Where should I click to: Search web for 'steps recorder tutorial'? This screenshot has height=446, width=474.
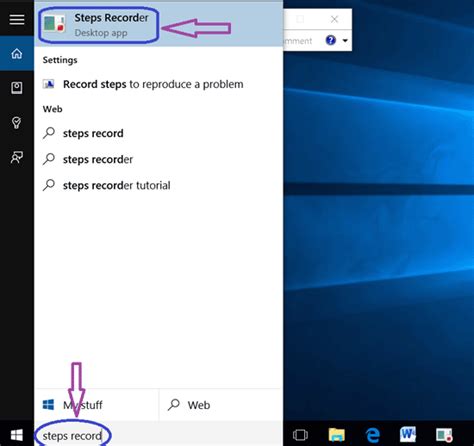pyautogui.click(x=159, y=185)
